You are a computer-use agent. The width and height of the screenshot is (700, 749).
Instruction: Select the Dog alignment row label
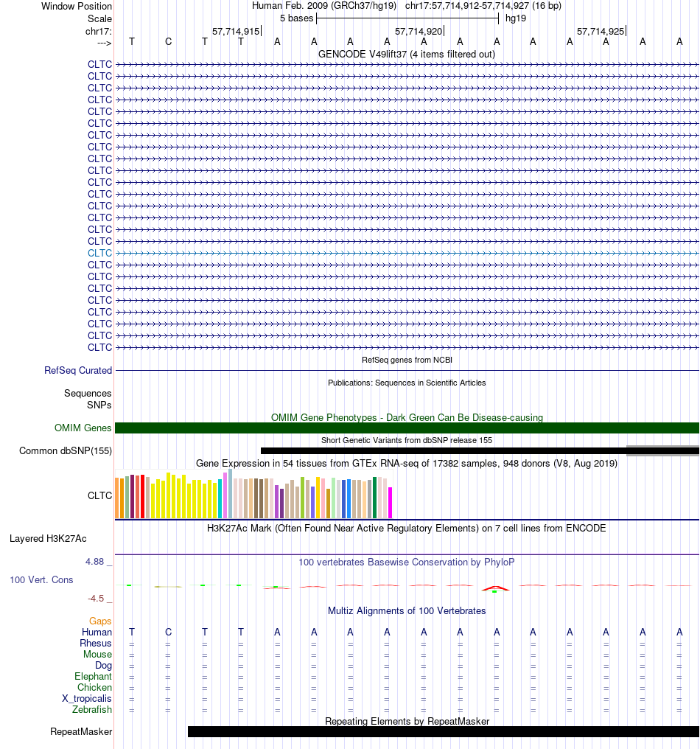click(103, 666)
